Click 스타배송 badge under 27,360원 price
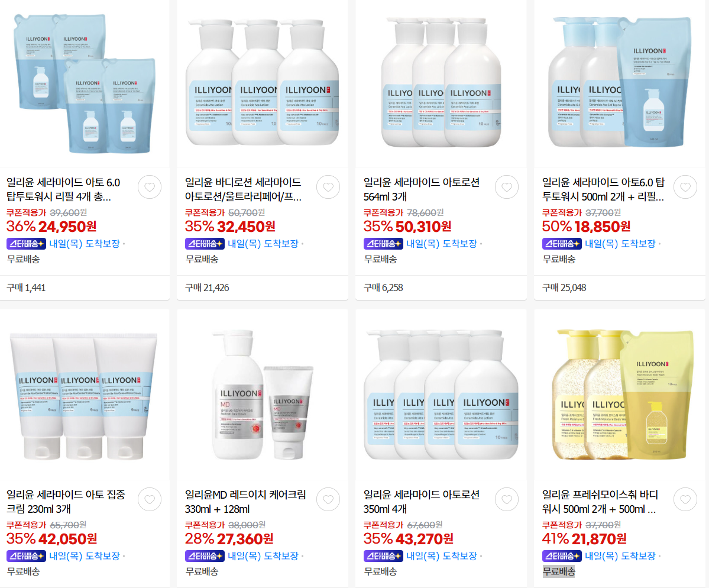 (205, 556)
